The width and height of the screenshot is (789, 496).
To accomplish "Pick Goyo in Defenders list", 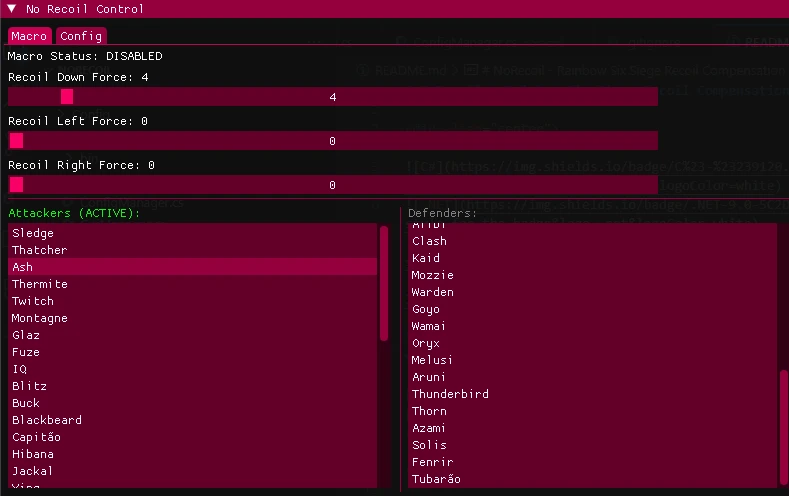I will (x=592, y=309).
